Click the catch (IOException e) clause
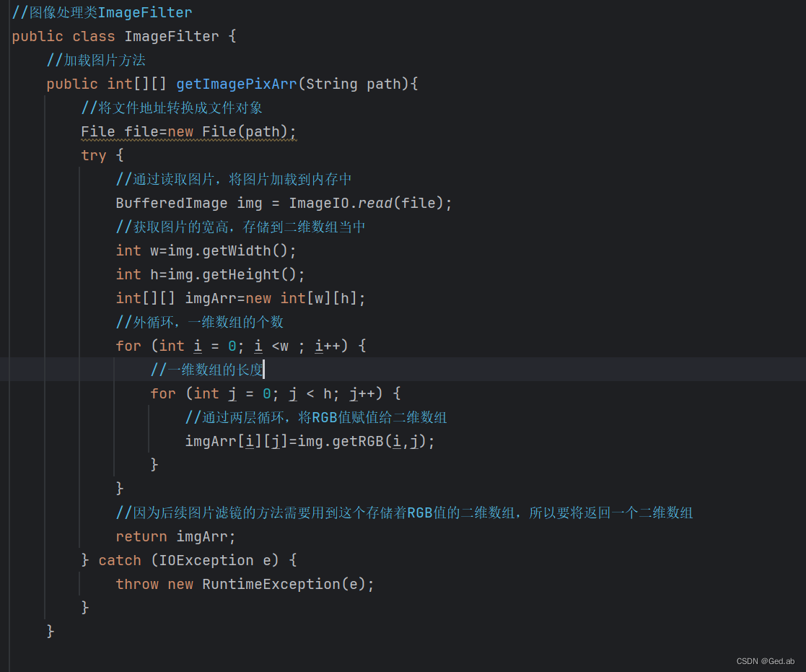 click(x=198, y=560)
